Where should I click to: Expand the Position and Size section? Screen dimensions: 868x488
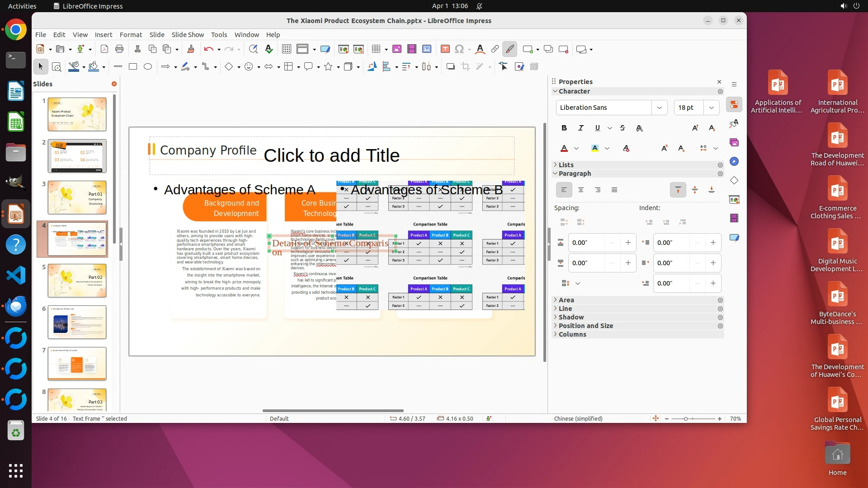[585, 326]
